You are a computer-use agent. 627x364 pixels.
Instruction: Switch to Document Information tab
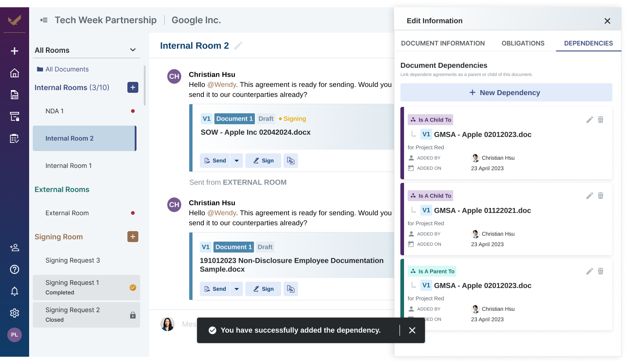[x=443, y=43]
